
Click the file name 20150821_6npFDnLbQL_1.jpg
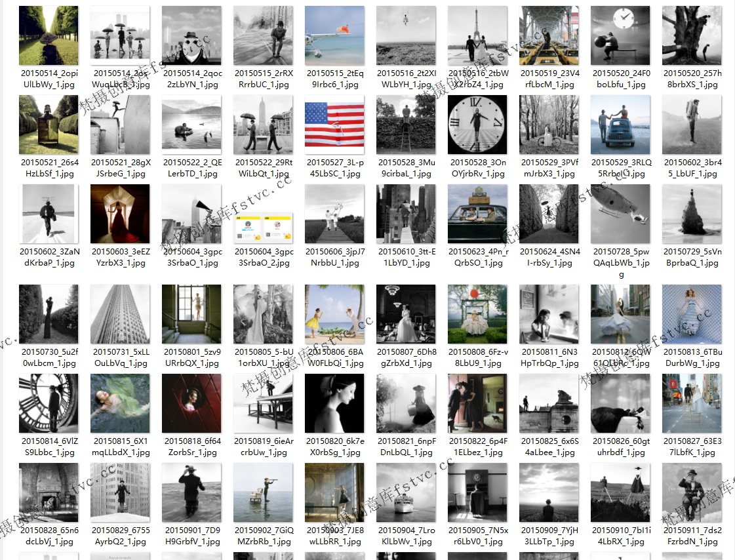pos(407,447)
